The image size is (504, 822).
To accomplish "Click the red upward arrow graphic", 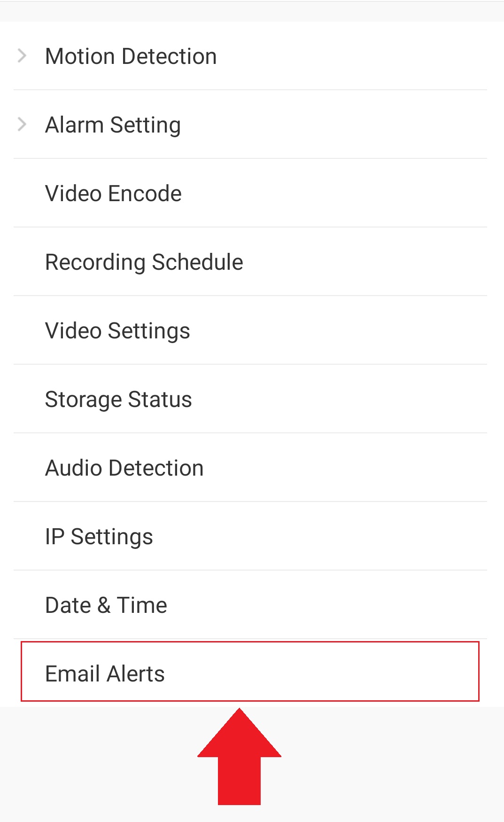I will [239, 761].
